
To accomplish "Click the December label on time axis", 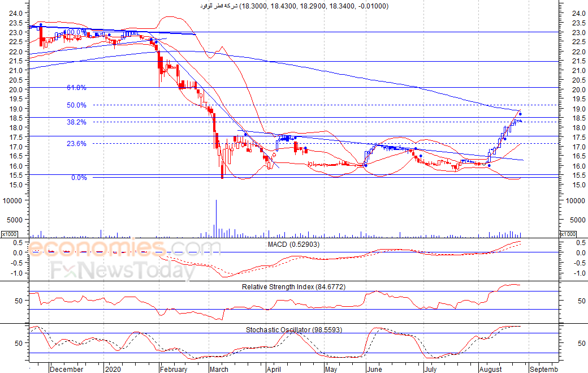I will pyautogui.click(x=66, y=369).
